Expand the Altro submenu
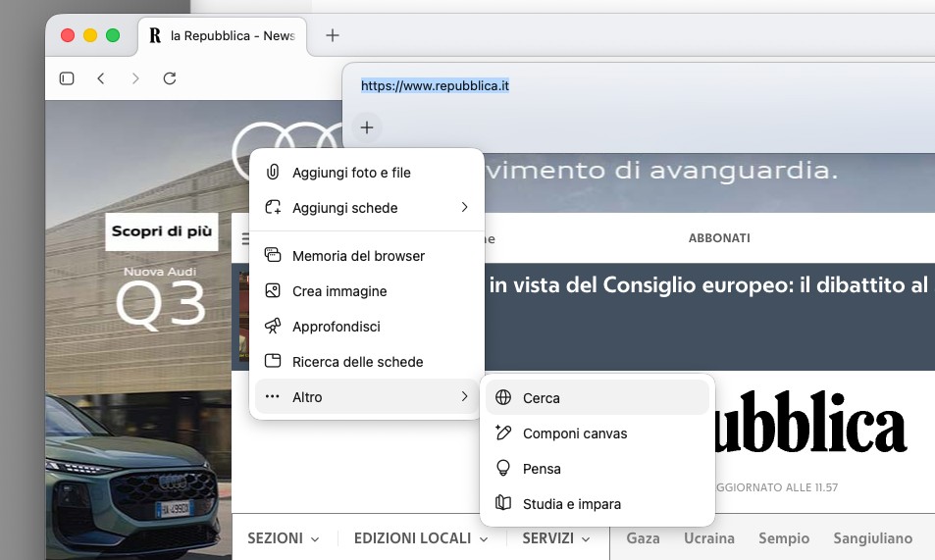Viewport: 935px width, 560px height. pos(367,397)
